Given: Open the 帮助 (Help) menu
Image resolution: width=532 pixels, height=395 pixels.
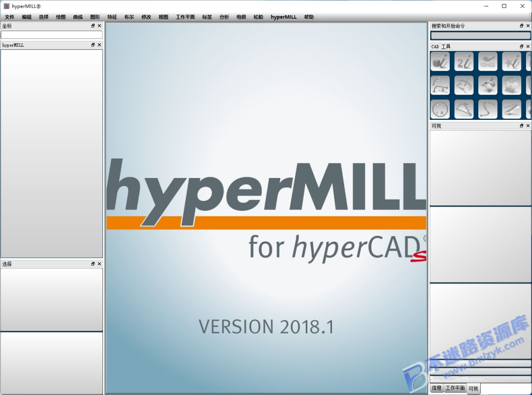Looking at the screenshot, I should [309, 17].
